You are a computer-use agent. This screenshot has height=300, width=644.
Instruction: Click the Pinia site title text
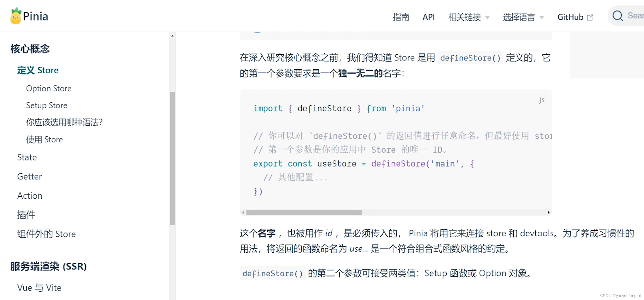pos(36,16)
